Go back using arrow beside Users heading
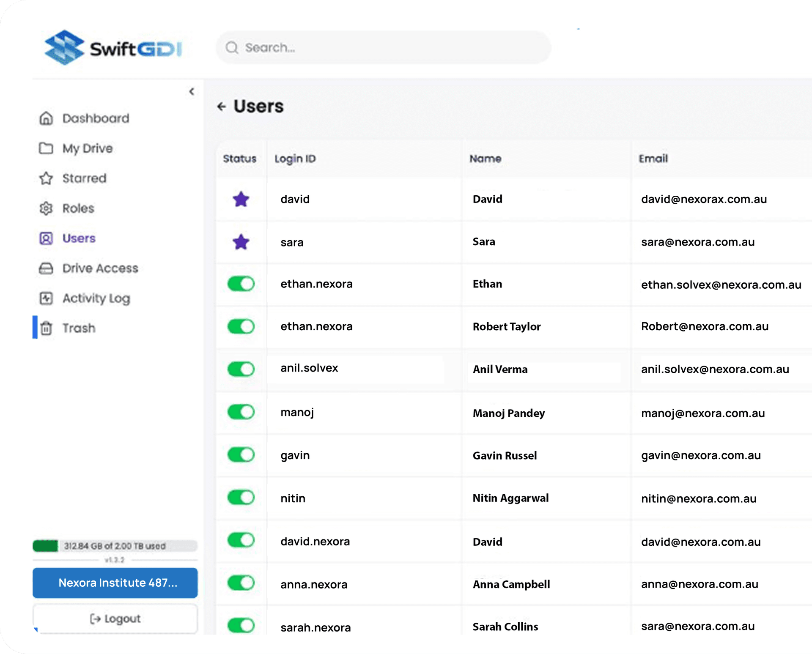The width and height of the screenshot is (812, 654). point(221,107)
